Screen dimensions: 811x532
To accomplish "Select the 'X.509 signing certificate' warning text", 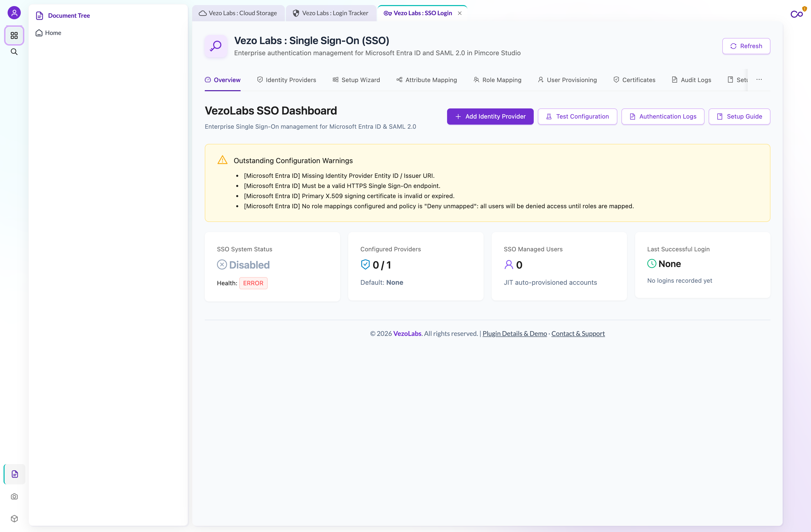I will pos(349,196).
